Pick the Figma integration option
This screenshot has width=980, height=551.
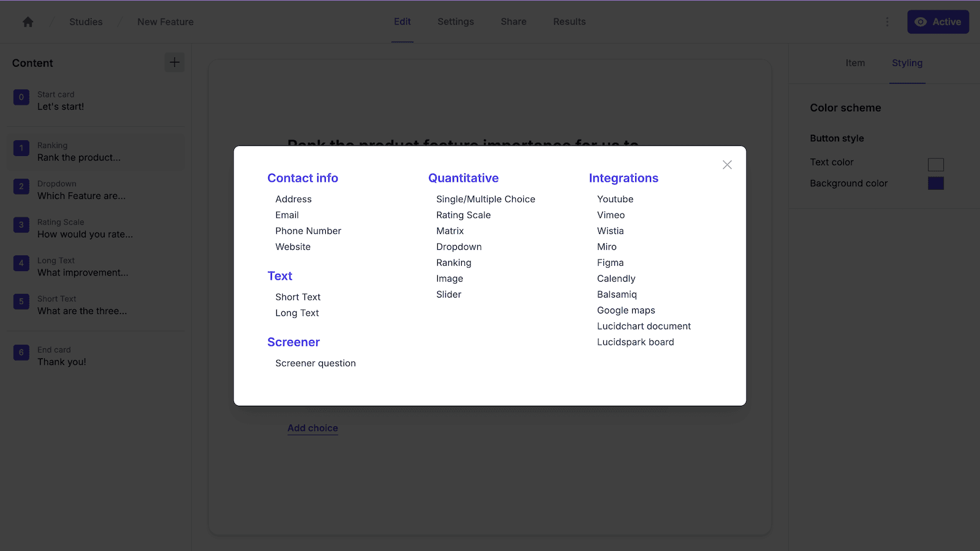click(610, 263)
